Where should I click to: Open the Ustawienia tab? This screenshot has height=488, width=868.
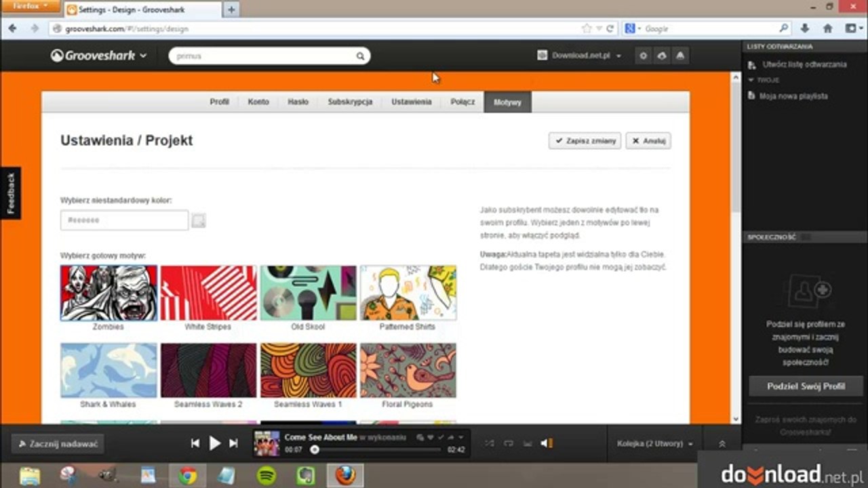pos(411,102)
